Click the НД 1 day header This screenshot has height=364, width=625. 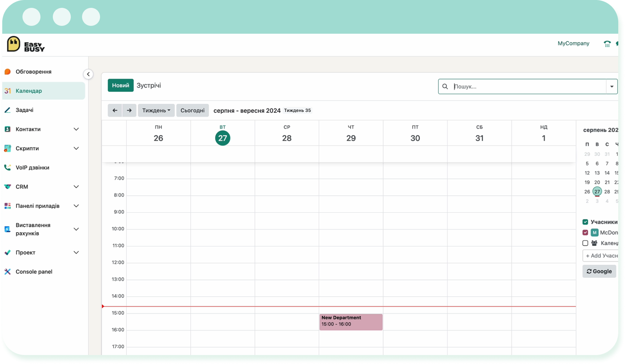(544, 133)
